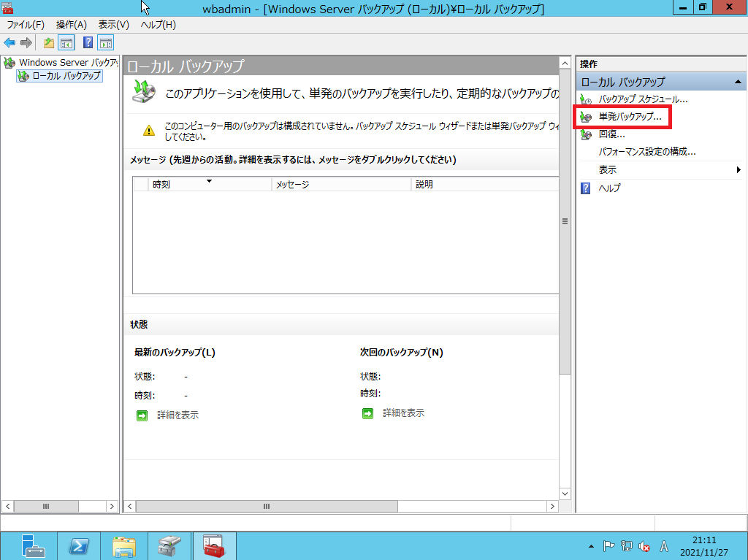Click ヘルプ in the actions pane

tap(610, 188)
